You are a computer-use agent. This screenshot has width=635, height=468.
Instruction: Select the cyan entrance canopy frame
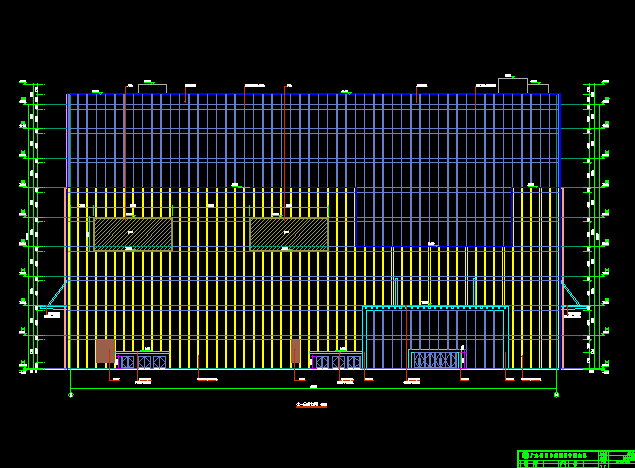[x=436, y=308]
